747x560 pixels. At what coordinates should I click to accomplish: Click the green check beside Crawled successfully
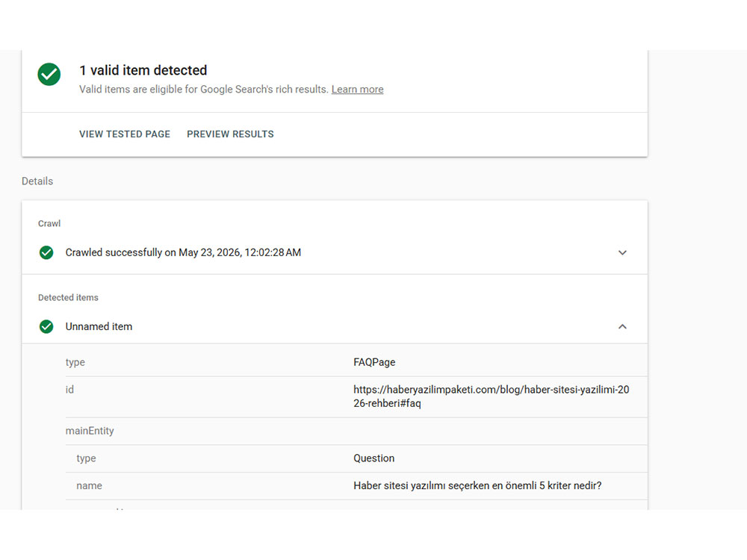pos(46,252)
